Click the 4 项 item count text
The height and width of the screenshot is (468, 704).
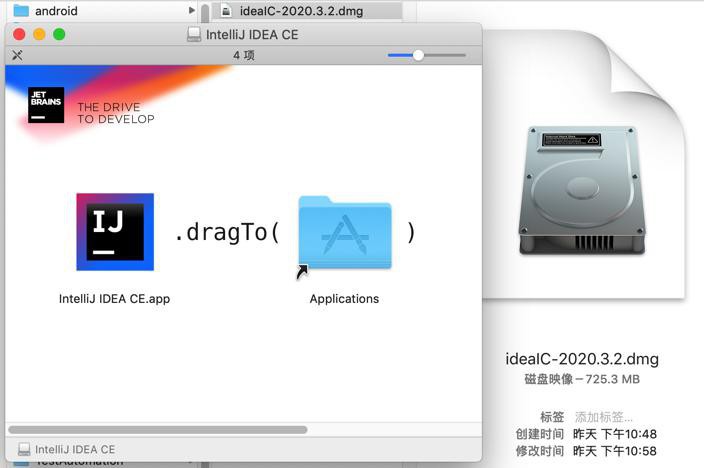coord(244,55)
